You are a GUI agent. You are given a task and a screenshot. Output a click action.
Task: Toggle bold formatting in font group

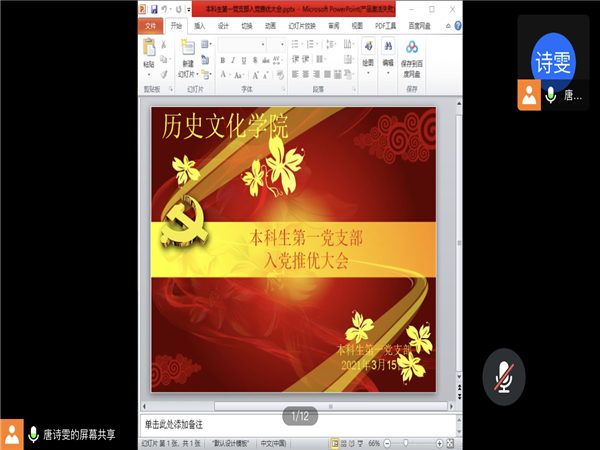pyautogui.click(x=222, y=60)
